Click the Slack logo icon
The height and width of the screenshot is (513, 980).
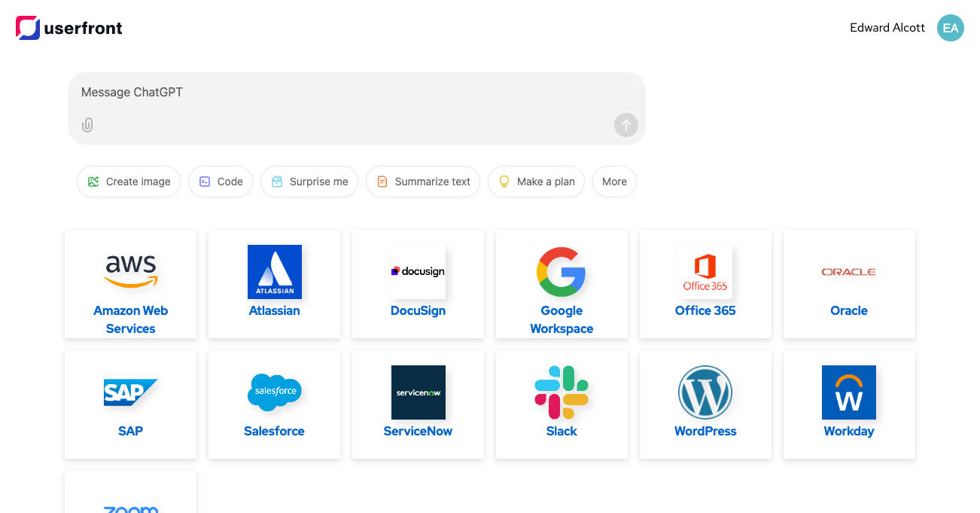tap(562, 392)
